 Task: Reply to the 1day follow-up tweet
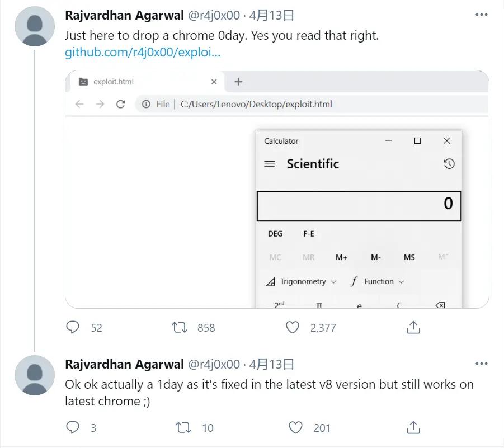click(73, 428)
